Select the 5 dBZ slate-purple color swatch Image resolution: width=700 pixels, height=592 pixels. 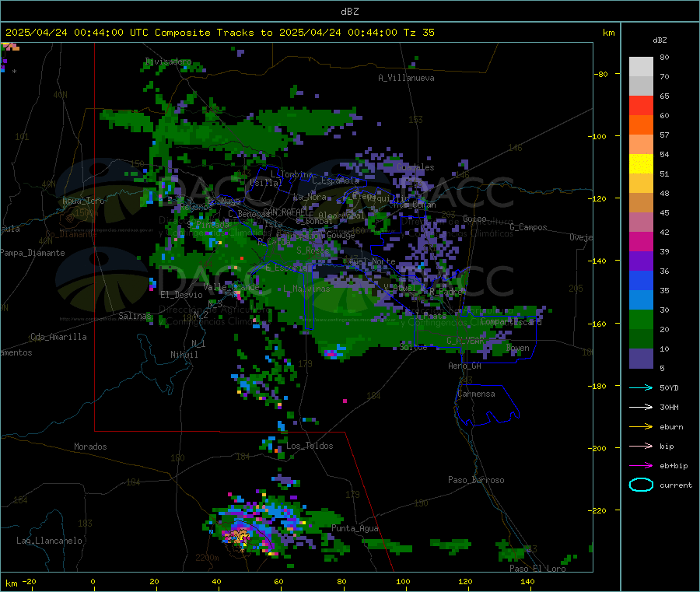pos(641,359)
